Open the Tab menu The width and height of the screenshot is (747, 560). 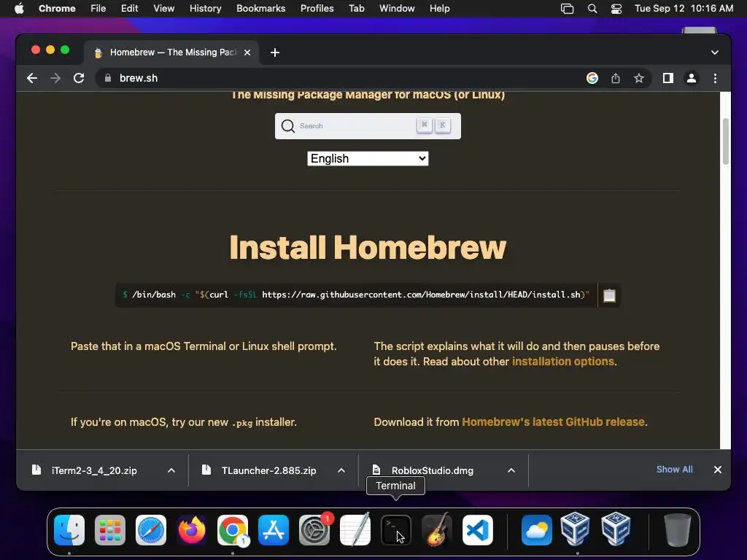click(356, 9)
